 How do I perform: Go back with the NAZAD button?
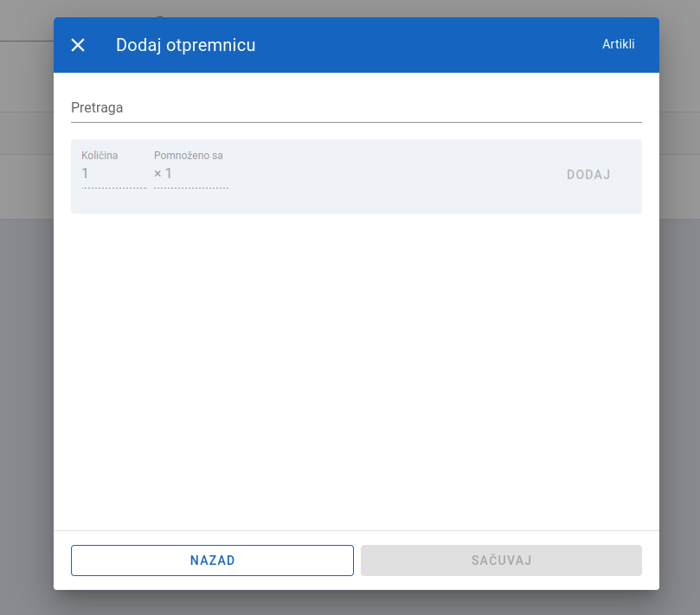tap(212, 561)
